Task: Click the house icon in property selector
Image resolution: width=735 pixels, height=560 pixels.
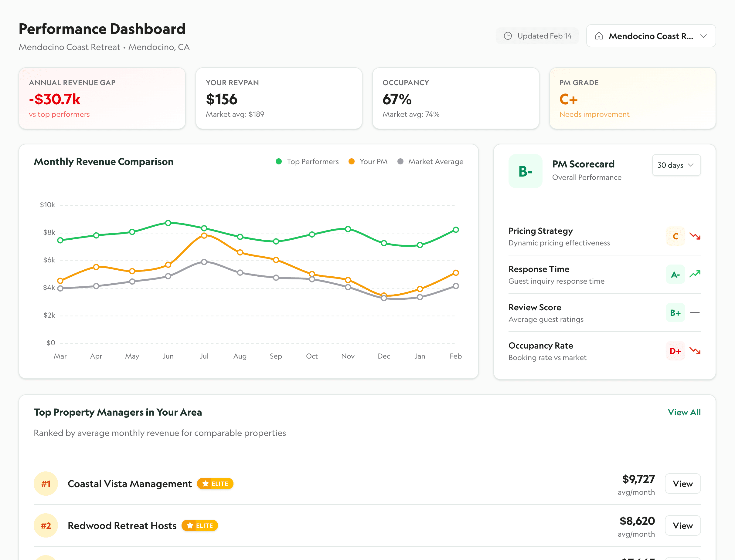Action: [x=599, y=36]
